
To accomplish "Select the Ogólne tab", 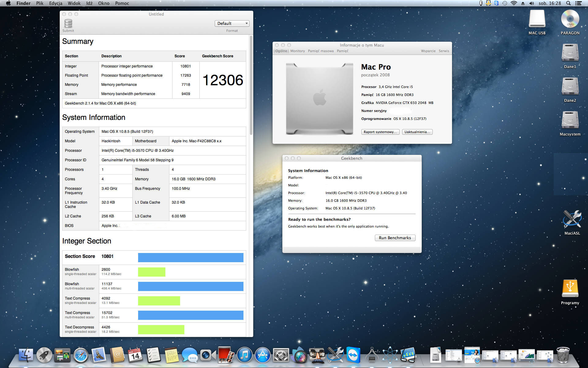I will [281, 51].
